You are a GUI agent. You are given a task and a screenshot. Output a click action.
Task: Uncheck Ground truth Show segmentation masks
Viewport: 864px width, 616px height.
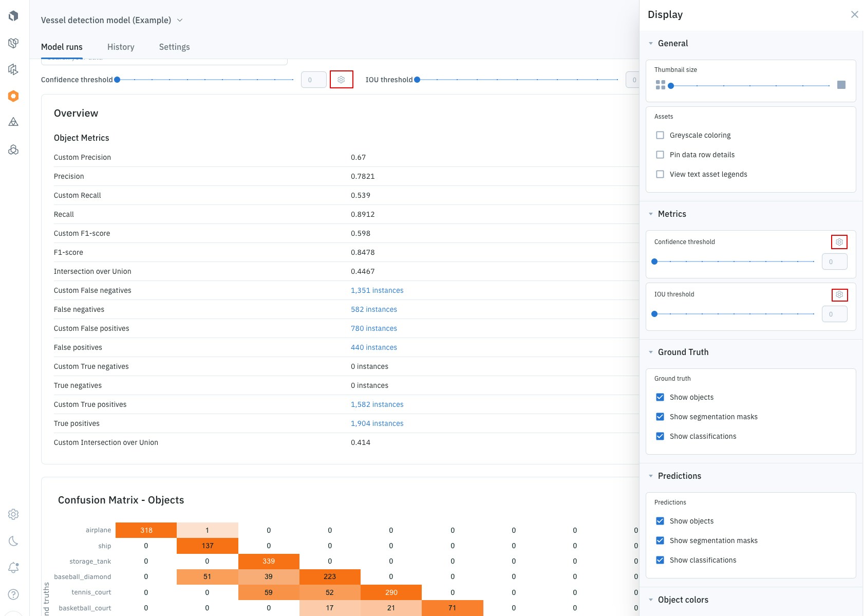660,417
